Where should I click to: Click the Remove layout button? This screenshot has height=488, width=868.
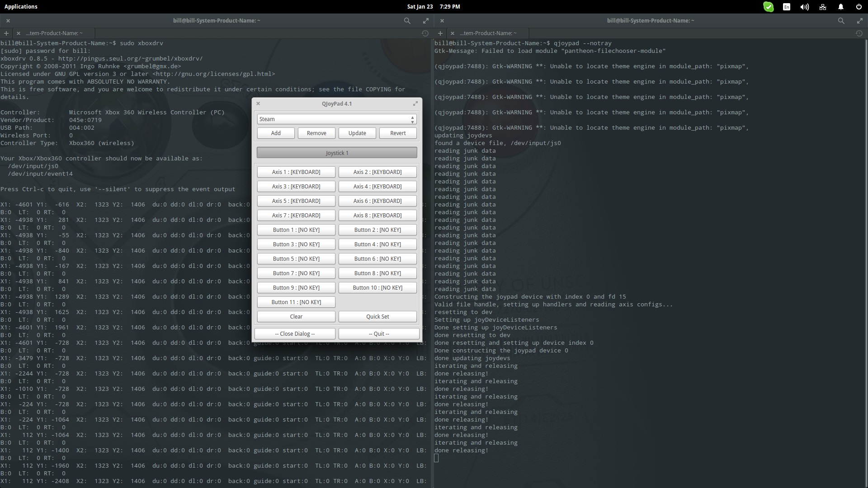click(x=316, y=133)
